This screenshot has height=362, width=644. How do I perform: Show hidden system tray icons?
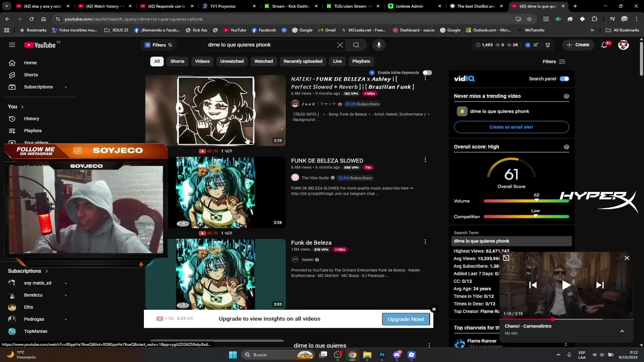pos(558,354)
